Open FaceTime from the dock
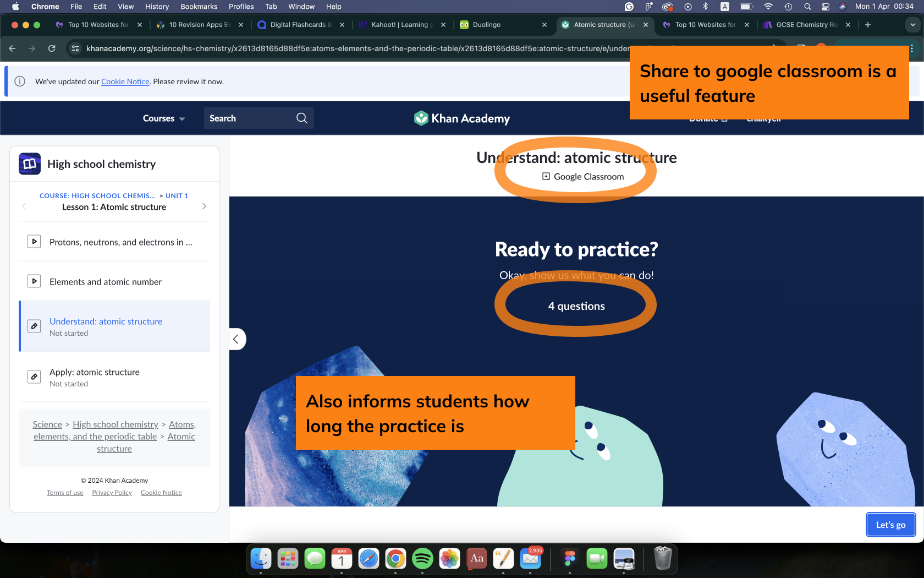 coord(597,559)
